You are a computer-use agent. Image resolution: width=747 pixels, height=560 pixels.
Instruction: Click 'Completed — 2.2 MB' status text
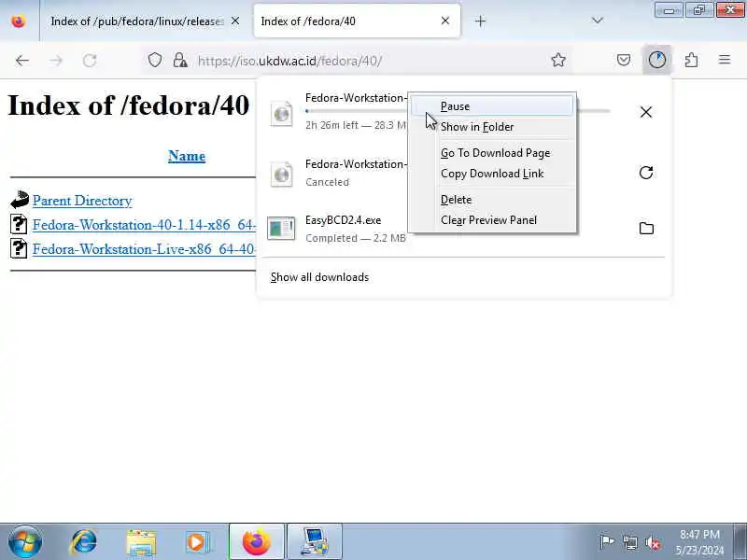[356, 238]
